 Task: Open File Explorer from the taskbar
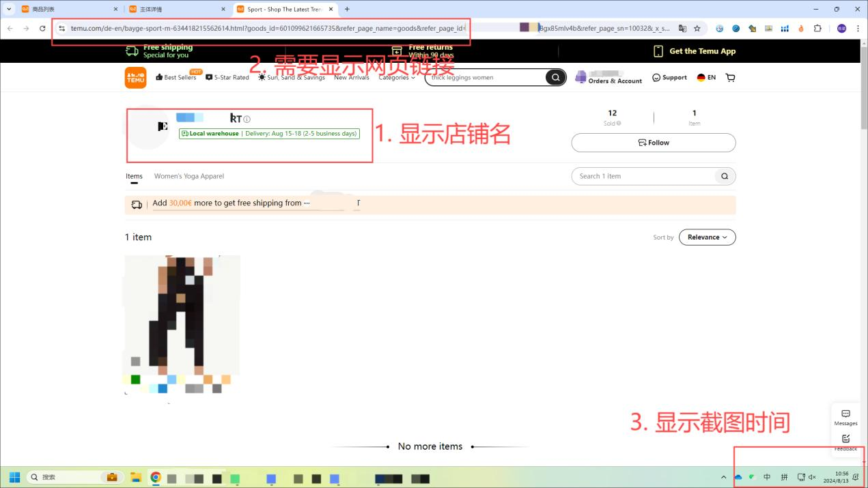135,477
